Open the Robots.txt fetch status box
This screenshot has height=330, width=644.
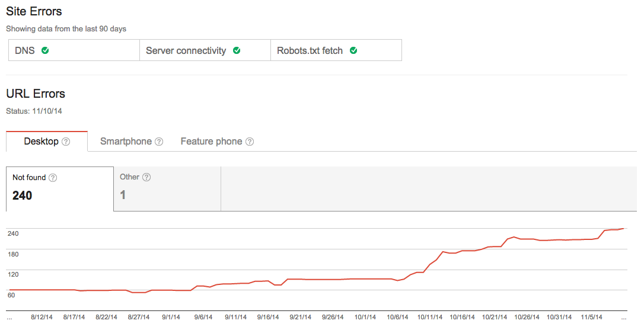(336, 50)
